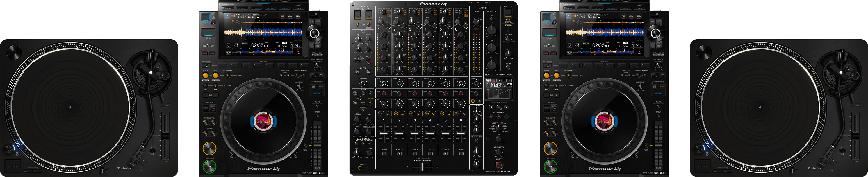Click the RESONANCE knob on the mixer
This screenshot has width=868, height=177.
coord(363,83)
